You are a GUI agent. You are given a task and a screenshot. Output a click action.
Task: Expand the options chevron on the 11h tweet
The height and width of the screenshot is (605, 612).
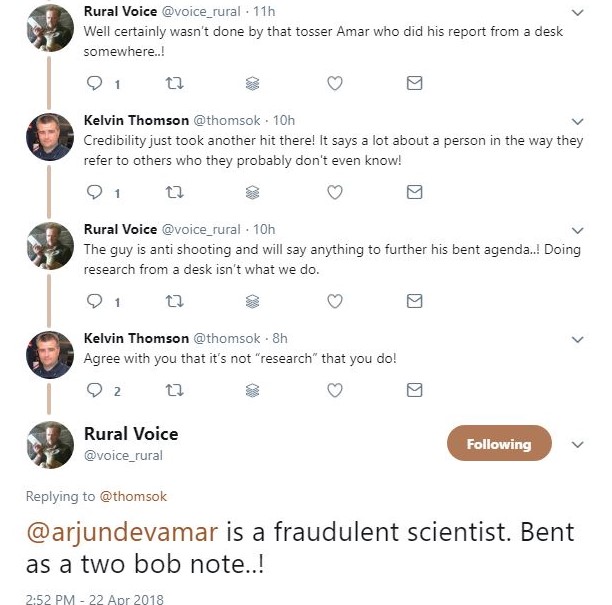[x=577, y=12]
